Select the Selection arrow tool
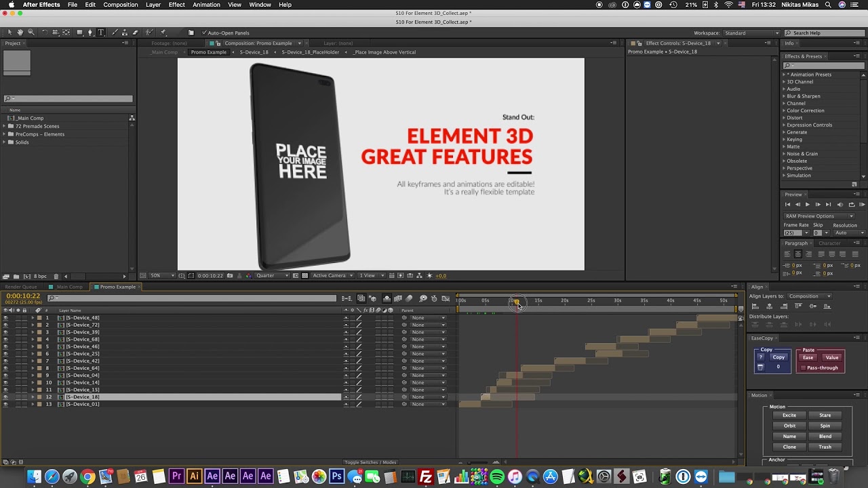This screenshot has width=868, height=488. click(x=9, y=33)
